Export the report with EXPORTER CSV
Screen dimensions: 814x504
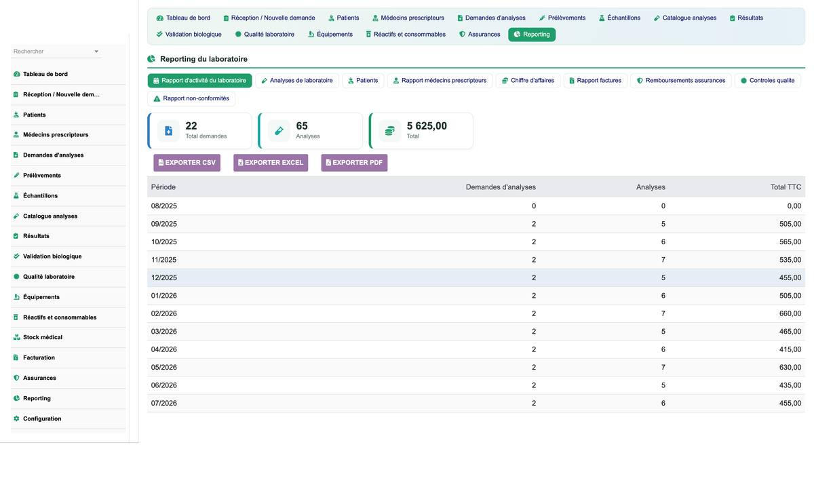point(187,163)
